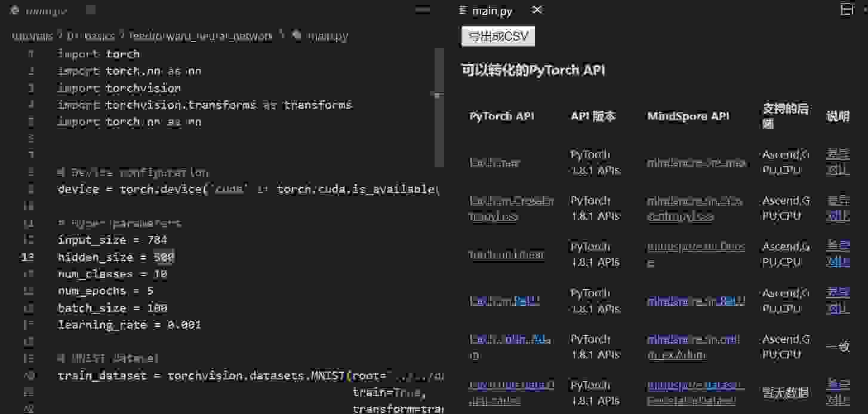868x414 pixels.
Task: Click the 支持的后端 column header
Action: pyautogui.click(x=785, y=116)
